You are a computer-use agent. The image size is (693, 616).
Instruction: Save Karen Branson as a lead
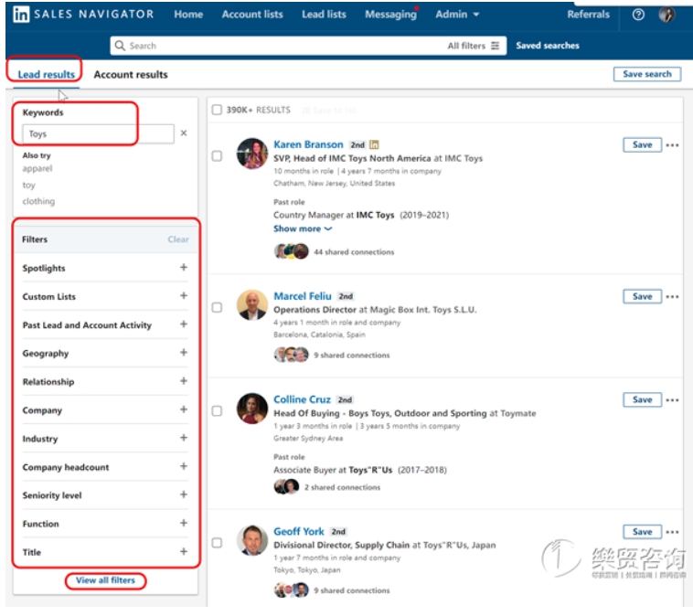tap(642, 144)
